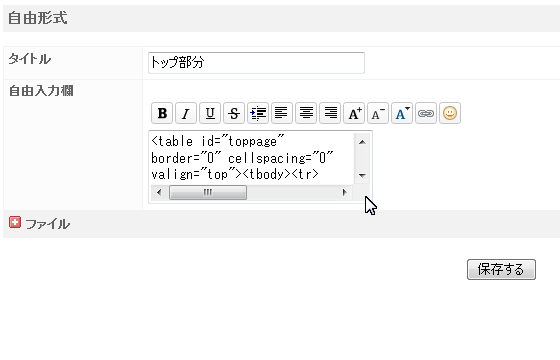Click the ファイル label text
Viewport: 560px width, 360px height.
point(48,224)
